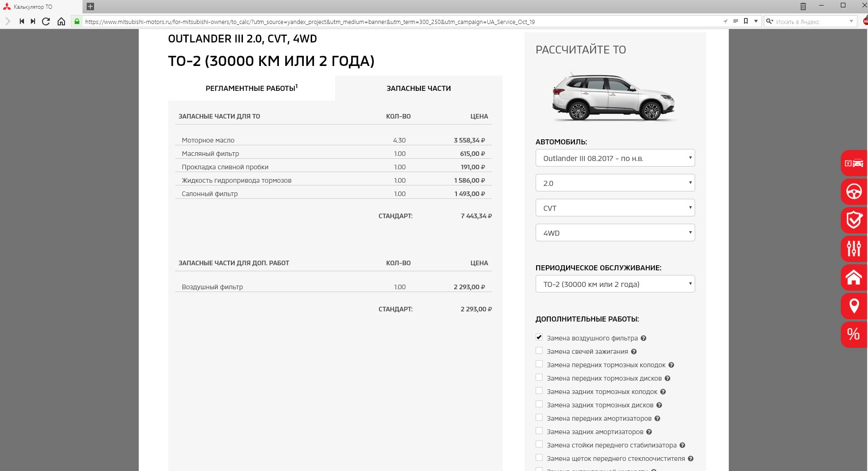This screenshot has height=471, width=868.
Task: Switch to the ЗАПАСНЫЕ ЧАСТИ tab
Action: [x=419, y=88]
